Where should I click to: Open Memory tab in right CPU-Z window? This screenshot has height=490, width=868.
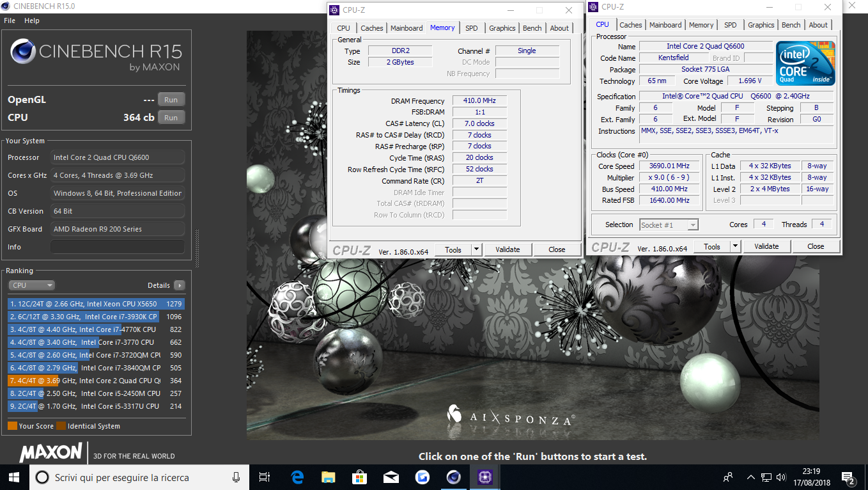click(701, 25)
